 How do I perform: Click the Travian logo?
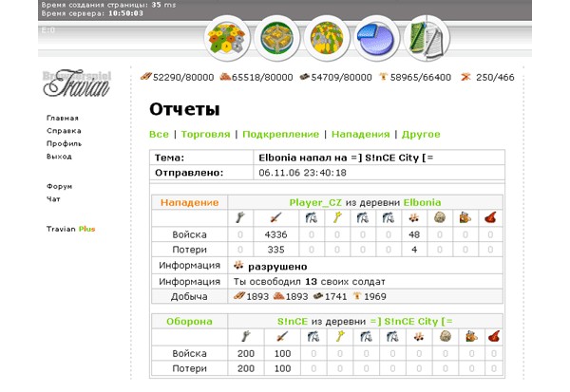[x=76, y=84]
